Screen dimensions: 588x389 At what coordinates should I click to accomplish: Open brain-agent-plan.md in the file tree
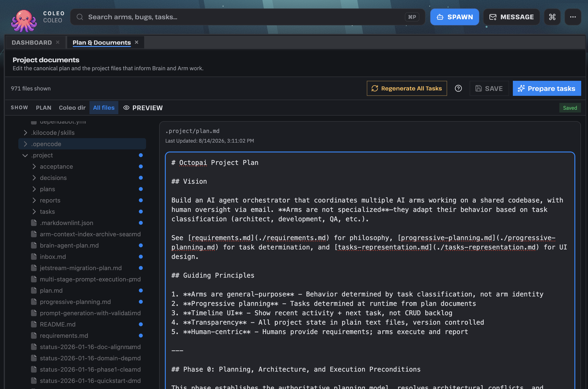tap(69, 245)
